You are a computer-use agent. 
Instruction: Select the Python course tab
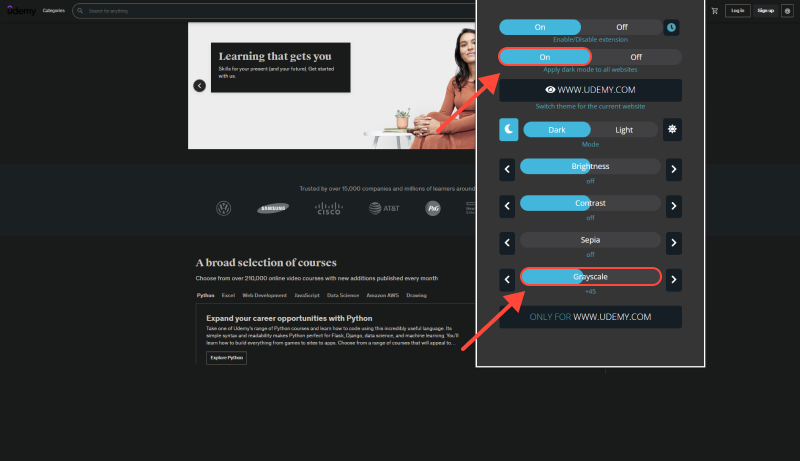point(206,295)
